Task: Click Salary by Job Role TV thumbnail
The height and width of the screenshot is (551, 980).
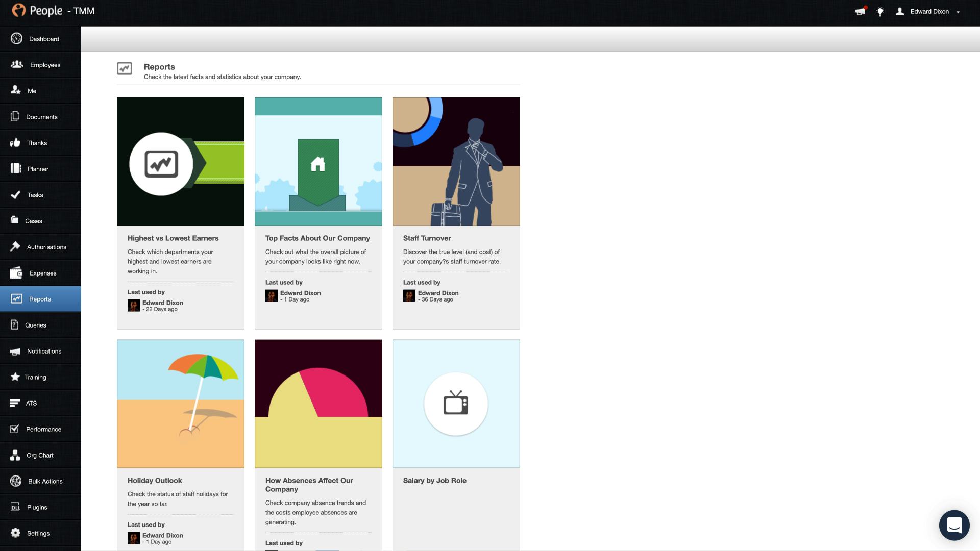Action: tap(456, 404)
